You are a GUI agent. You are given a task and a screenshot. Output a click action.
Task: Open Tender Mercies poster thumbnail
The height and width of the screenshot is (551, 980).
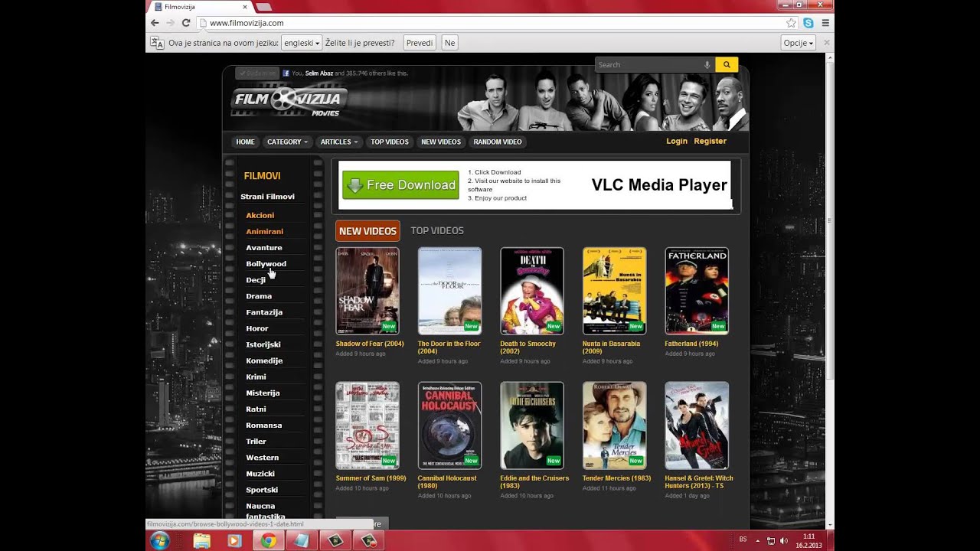(614, 425)
